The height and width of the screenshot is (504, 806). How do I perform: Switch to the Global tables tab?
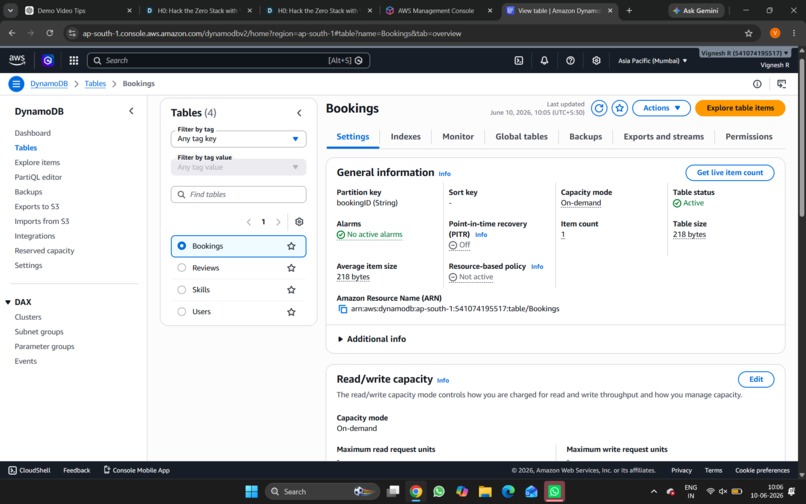point(521,137)
